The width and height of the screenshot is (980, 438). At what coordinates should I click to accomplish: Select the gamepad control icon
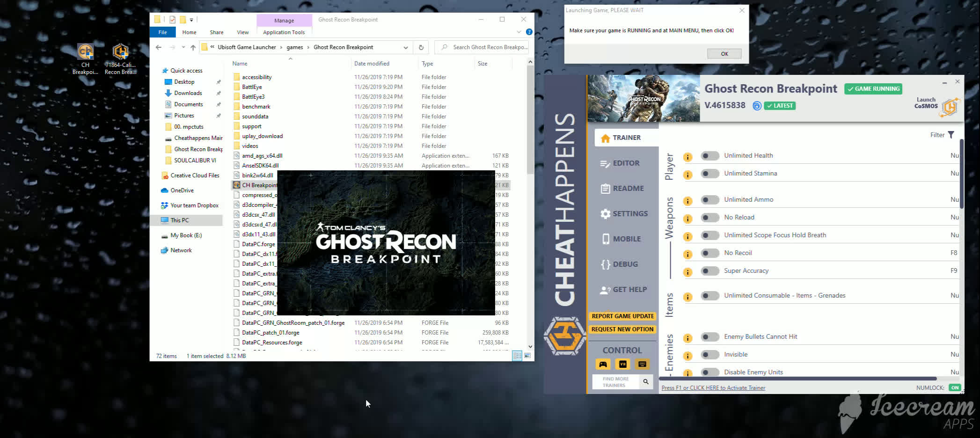[603, 364]
